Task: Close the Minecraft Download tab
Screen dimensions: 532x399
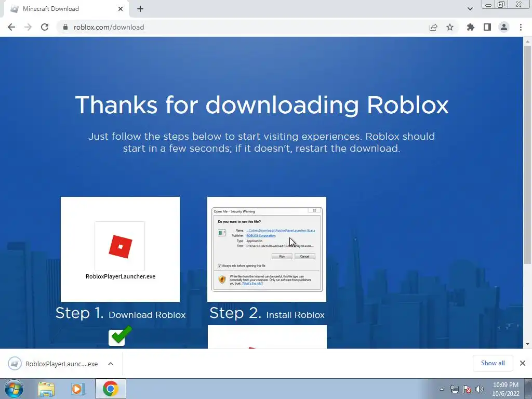Action: point(121,9)
